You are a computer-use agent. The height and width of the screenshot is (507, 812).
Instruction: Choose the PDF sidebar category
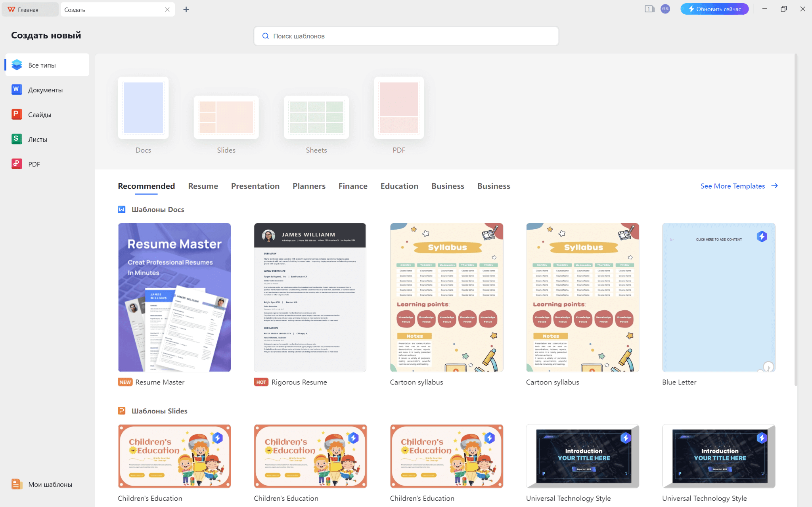pyautogui.click(x=34, y=164)
